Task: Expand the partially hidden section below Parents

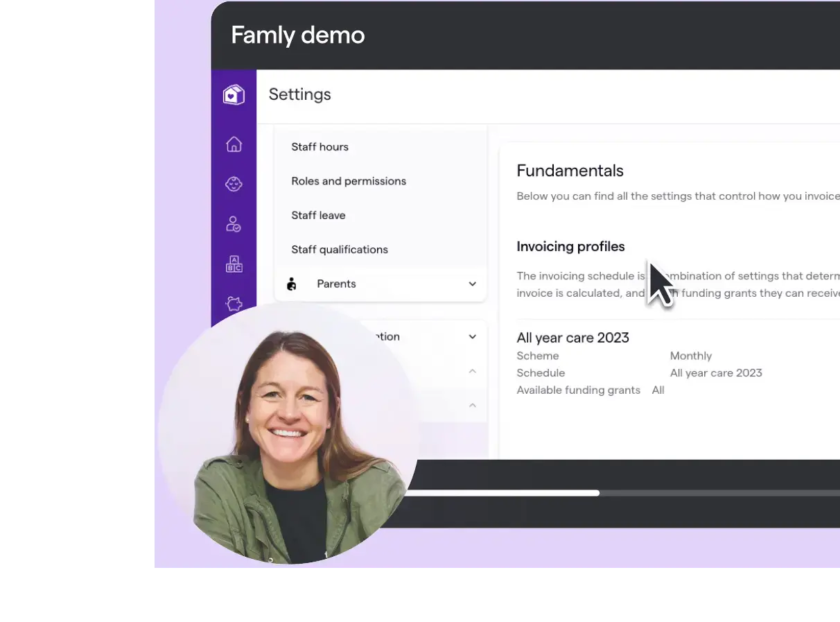Action: click(x=473, y=336)
